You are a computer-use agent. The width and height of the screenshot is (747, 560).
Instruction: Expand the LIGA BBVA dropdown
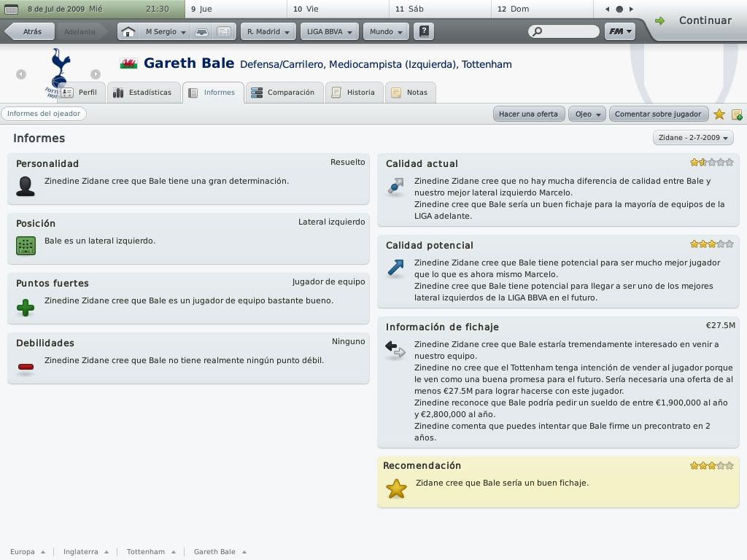(x=330, y=32)
